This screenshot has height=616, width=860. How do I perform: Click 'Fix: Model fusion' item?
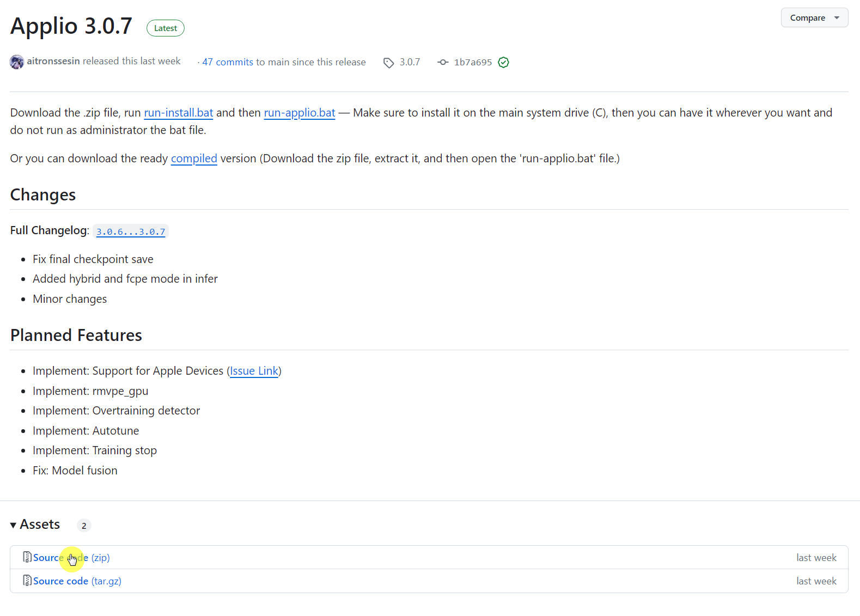click(x=75, y=471)
